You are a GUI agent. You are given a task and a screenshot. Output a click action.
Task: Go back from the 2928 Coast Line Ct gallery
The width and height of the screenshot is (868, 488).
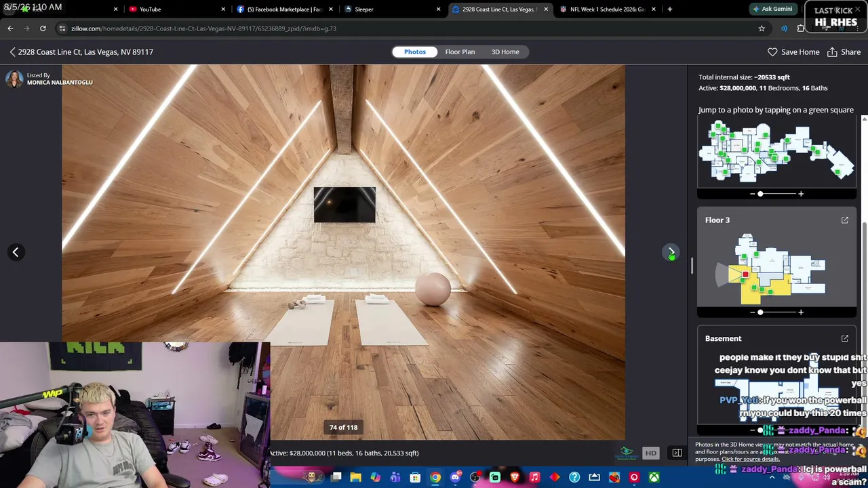12,52
